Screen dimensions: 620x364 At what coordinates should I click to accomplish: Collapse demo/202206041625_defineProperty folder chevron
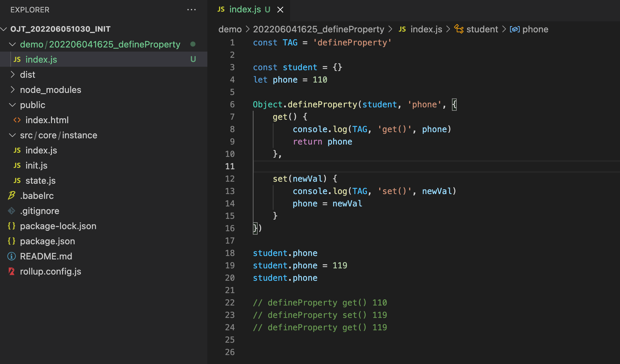tap(12, 44)
